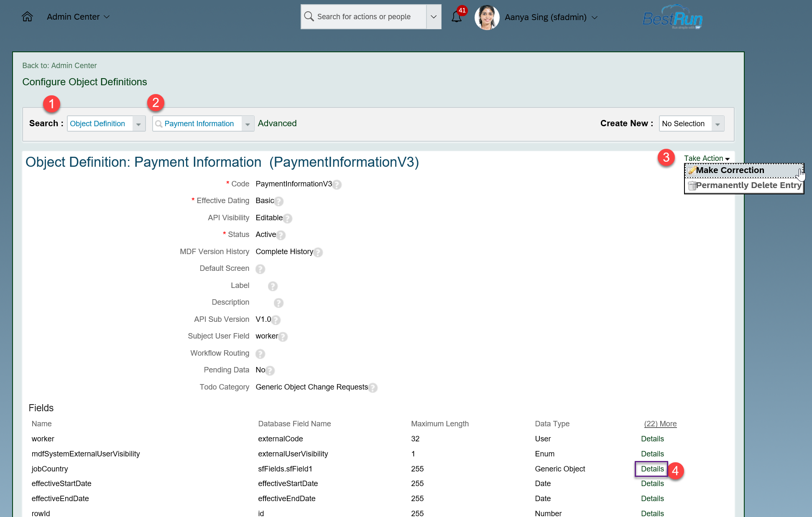Open search scope dropdown arrow
The height and width of the screenshot is (517, 812).
coord(434,17)
